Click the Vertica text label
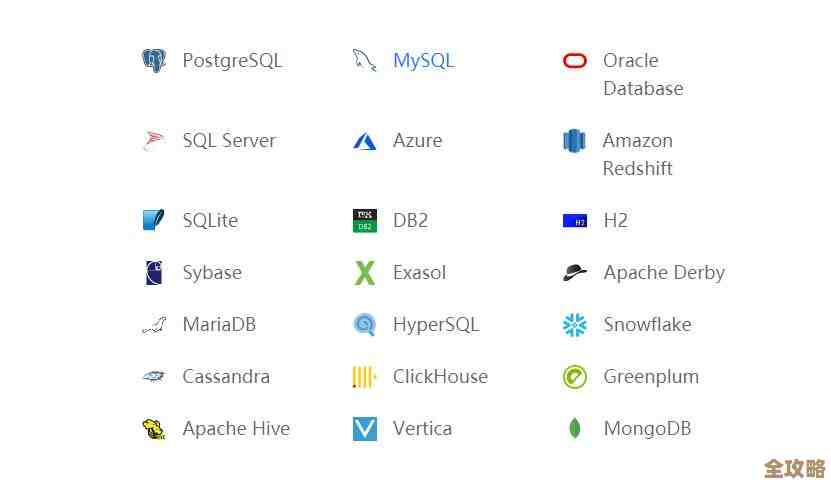This screenshot has height=487, width=831. click(422, 429)
